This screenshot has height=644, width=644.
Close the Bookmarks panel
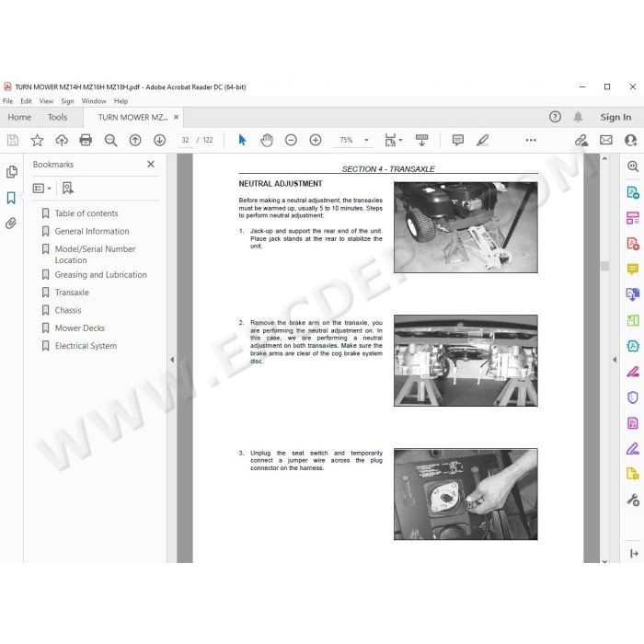151,165
